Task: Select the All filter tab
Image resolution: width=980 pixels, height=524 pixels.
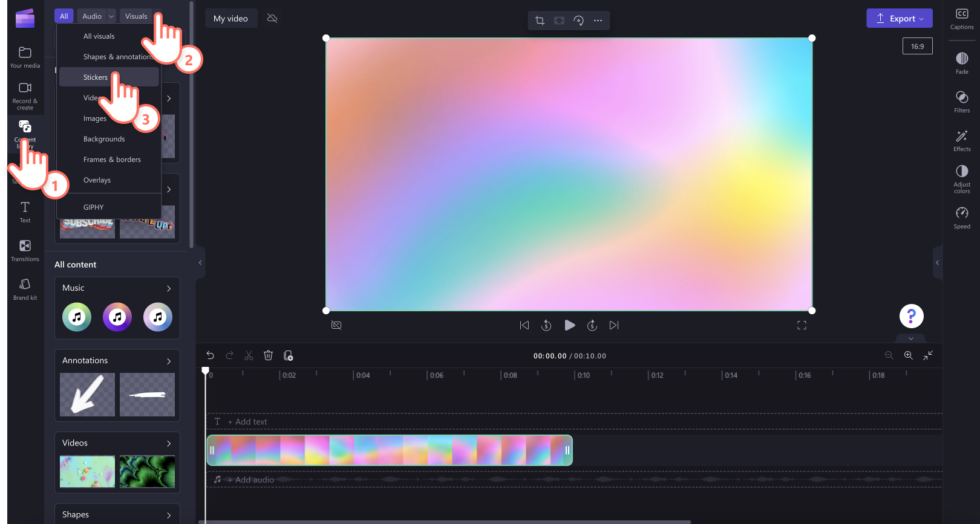Action: click(x=64, y=16)
